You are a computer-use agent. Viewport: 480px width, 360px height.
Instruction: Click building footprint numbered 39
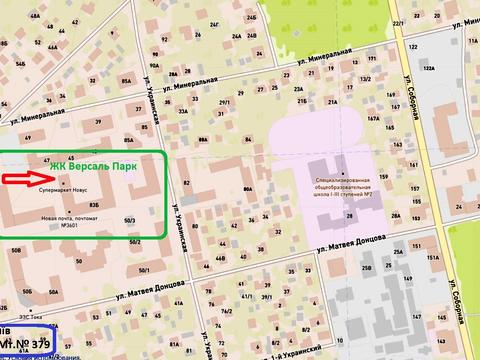pyautogui.click(x=98, y=124)
